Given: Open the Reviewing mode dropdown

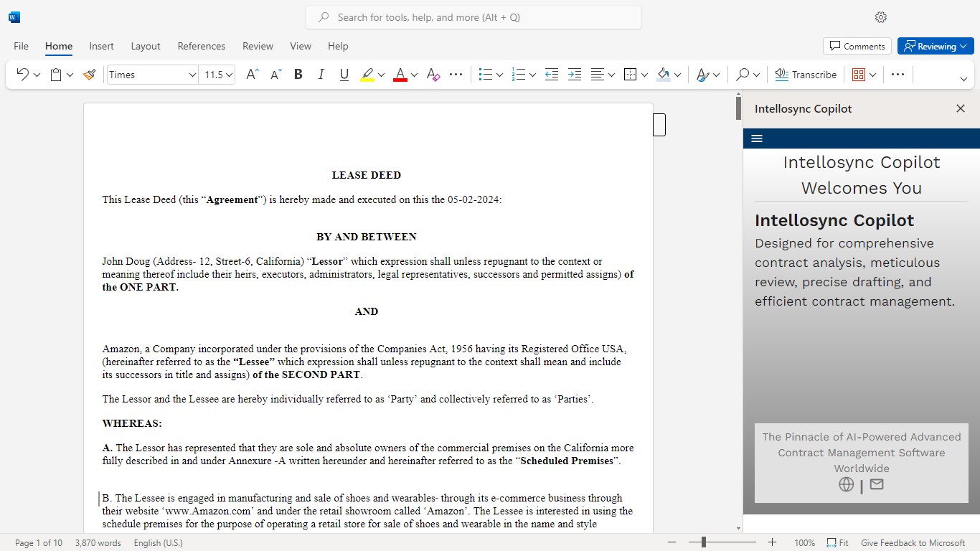Looking at the screenshot, I should pos(935,46).
